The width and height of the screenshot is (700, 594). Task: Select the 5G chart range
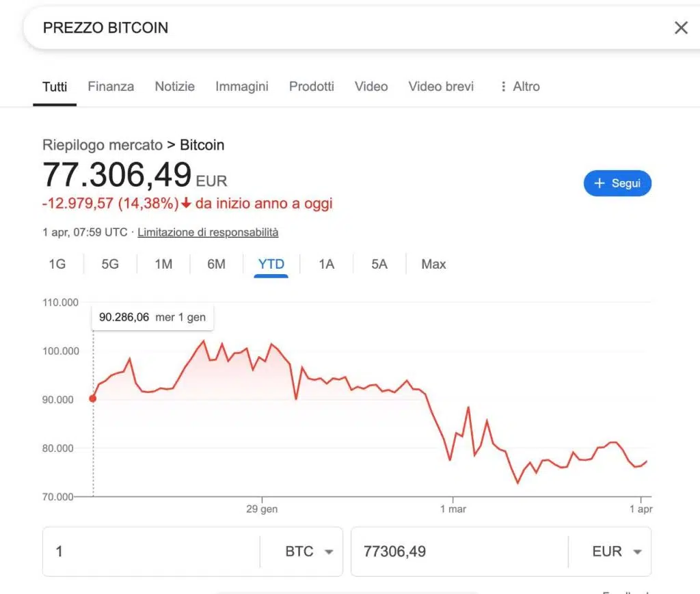(x=110, y=264)
